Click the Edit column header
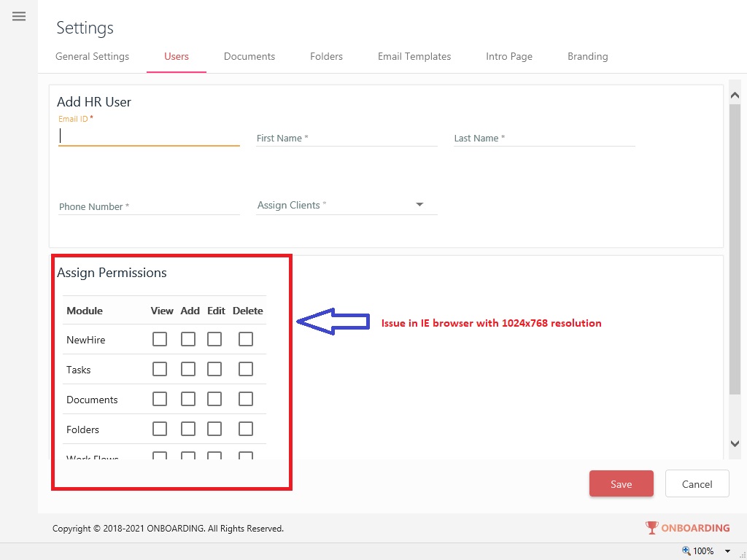Image resolution: width=747 pixels, height=560 pixels. (216, 311)
